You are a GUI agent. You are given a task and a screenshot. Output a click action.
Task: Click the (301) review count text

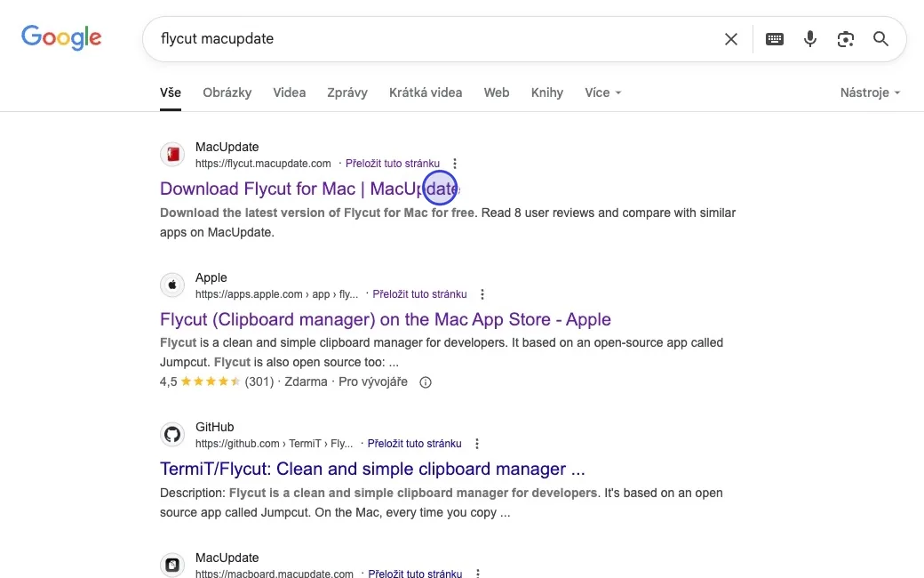(259, 382)
